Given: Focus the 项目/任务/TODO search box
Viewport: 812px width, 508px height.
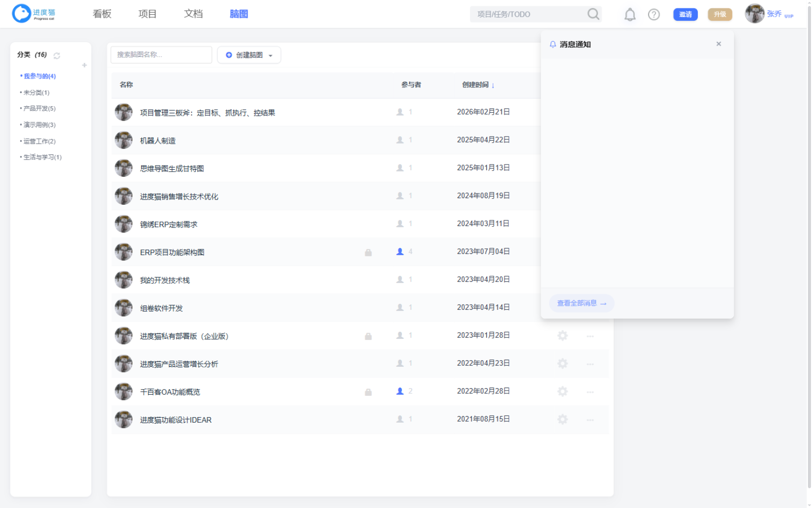Looking at the screenshot, I should 529,14.
